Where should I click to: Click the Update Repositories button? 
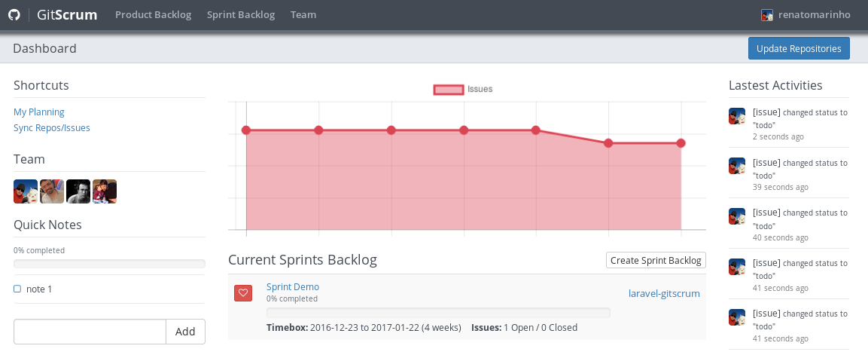[x=799, y=48]
